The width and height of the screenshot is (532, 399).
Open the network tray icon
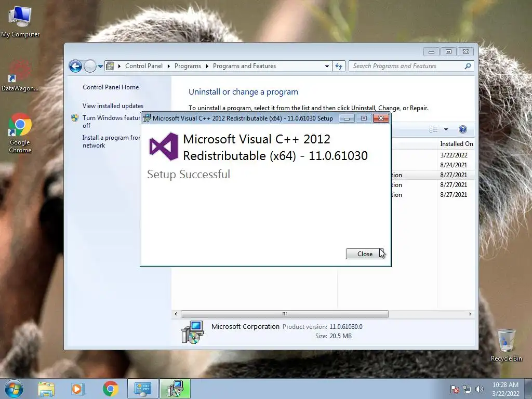(467, 389)
